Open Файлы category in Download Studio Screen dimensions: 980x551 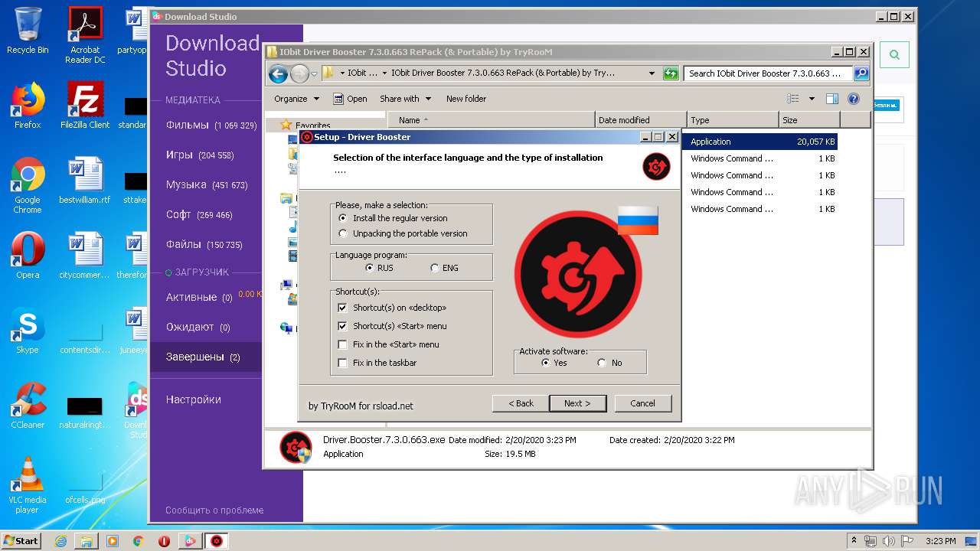(205, 244)
